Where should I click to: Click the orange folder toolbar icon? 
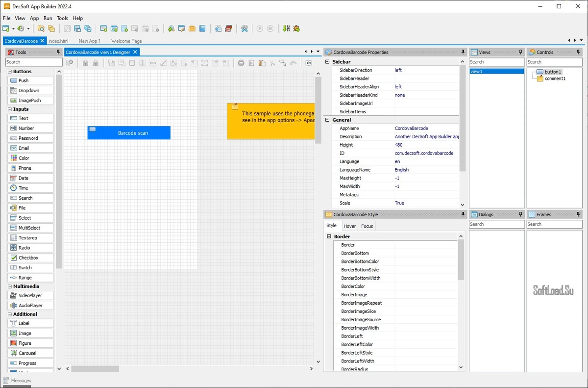tap(192, 28)
